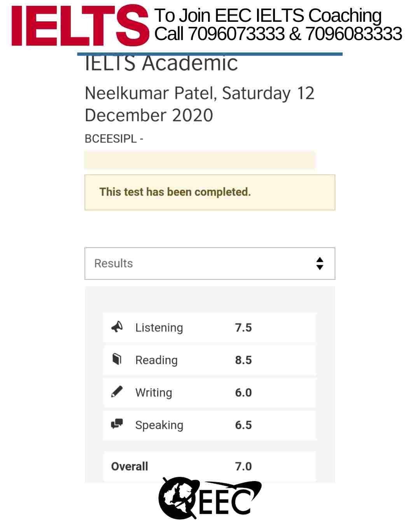Open the Results dropdown

[x=210, y=263]
